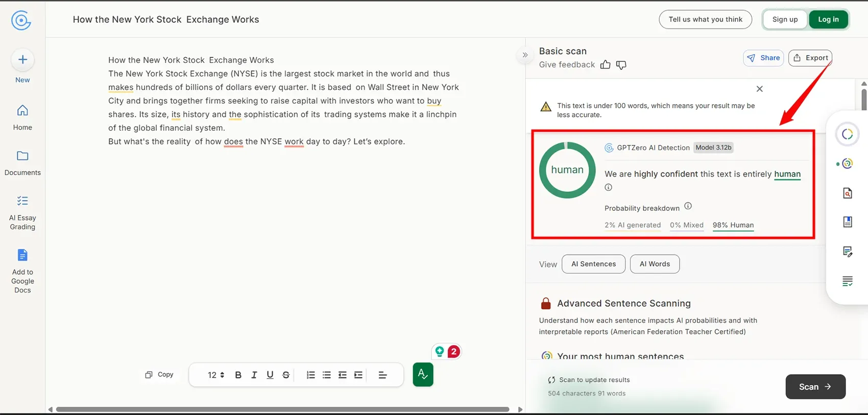Create a new document with the plus button
The height and width of the screenshot is (415, 868).
[x=22, y=60]
